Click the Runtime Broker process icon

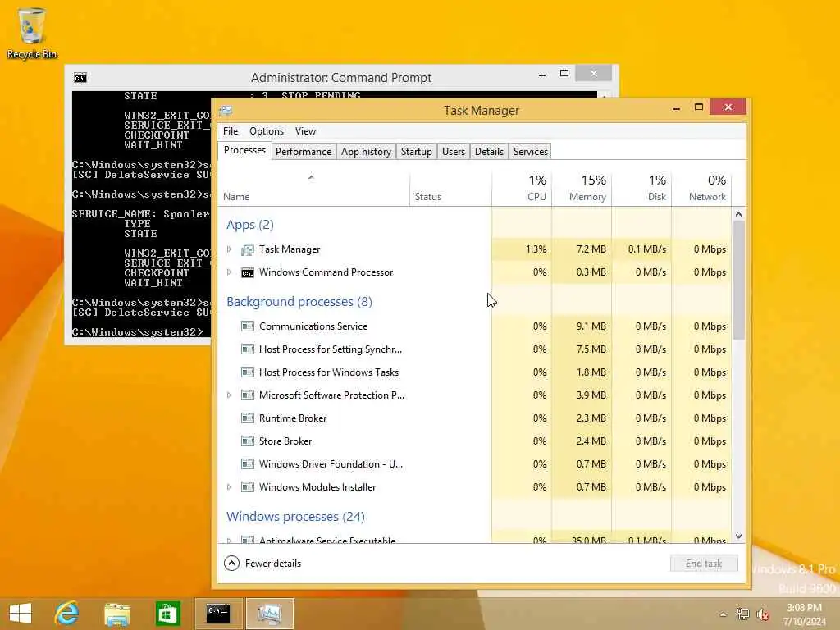(248, 418)
